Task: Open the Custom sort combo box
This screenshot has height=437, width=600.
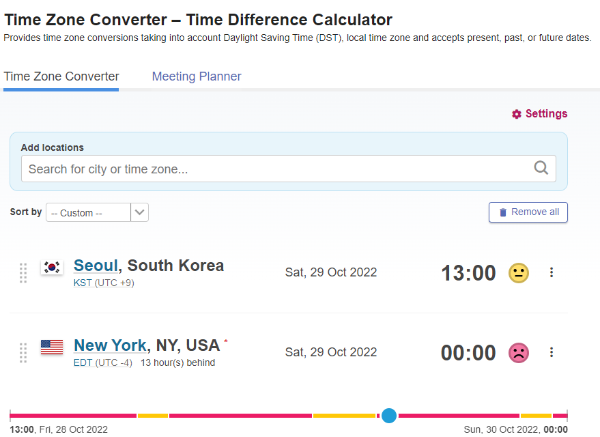Action: click(x=97, y=212)
